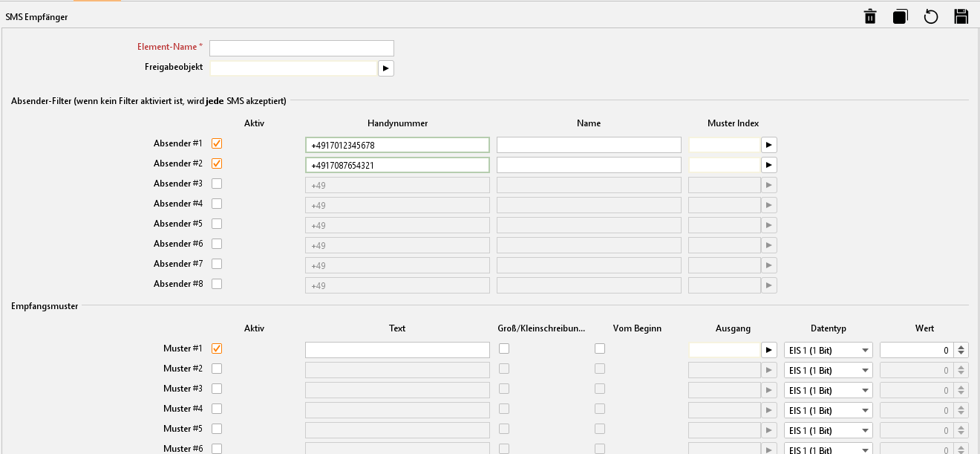Click the duplicate element icon
Screen dimensions: 980x454
tap(901, 17)
